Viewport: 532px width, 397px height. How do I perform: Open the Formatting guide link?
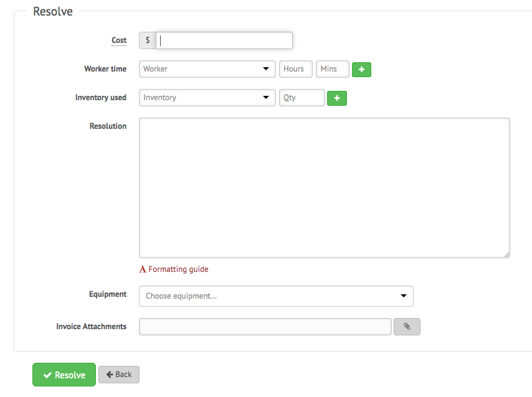pos(178,269)
